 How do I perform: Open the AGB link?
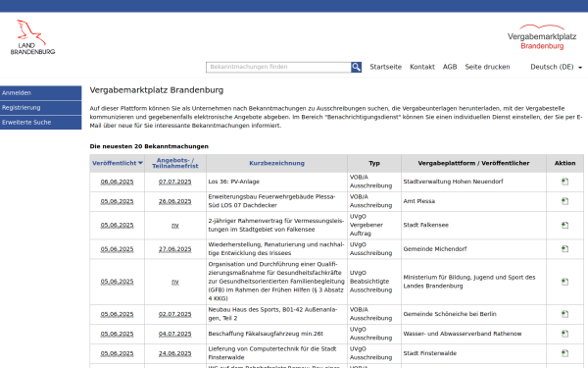pyautogui.click(x=450, y=67)
